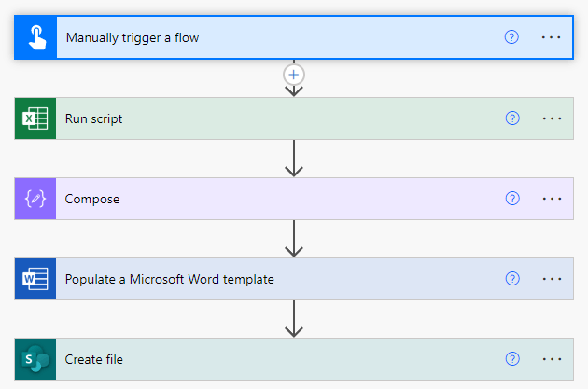Image resolution: width=588 pixels, height=389 pixels.
Task: Open the ellipsis menu for Manually trigger a flow
Action: click(x=552, y=37)
